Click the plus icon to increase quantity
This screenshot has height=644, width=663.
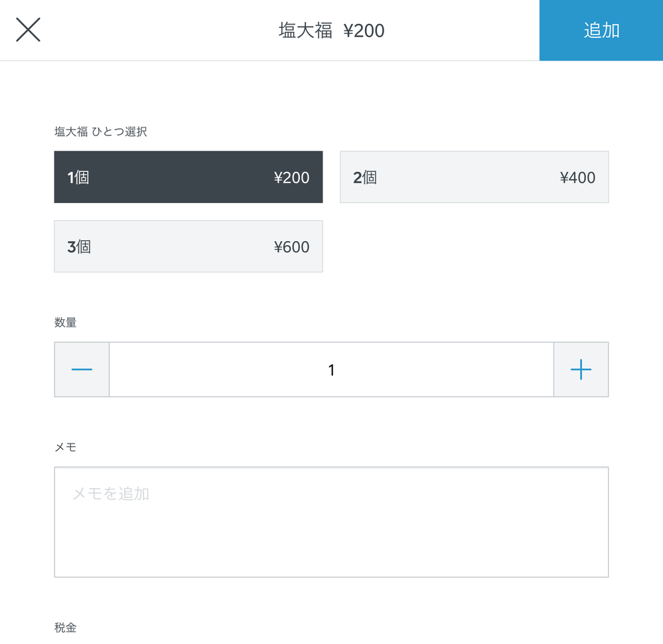pos(580,369)
